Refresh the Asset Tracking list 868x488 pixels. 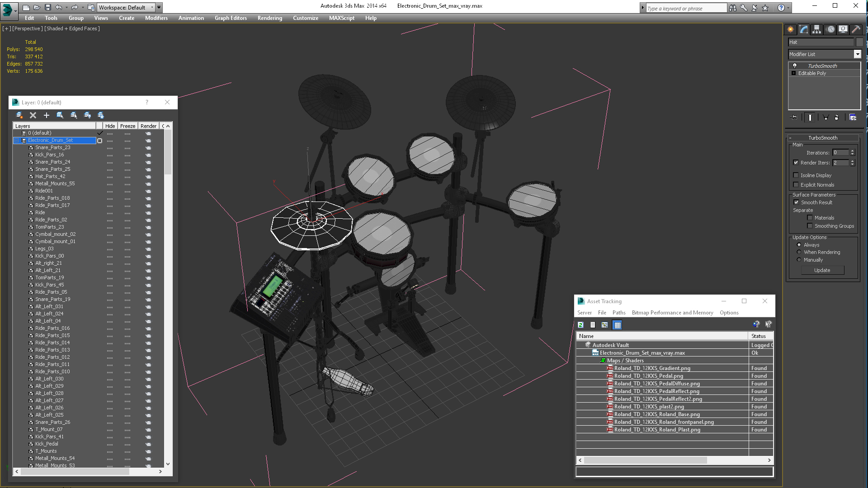[581, 325]
